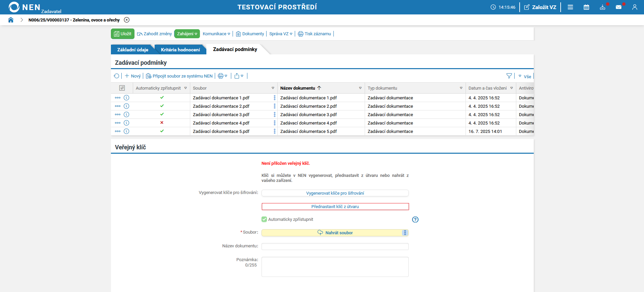Expand the Zahájení dropdown
The width and height of the screenshot is (644, 292).
(x=187, y=34)
